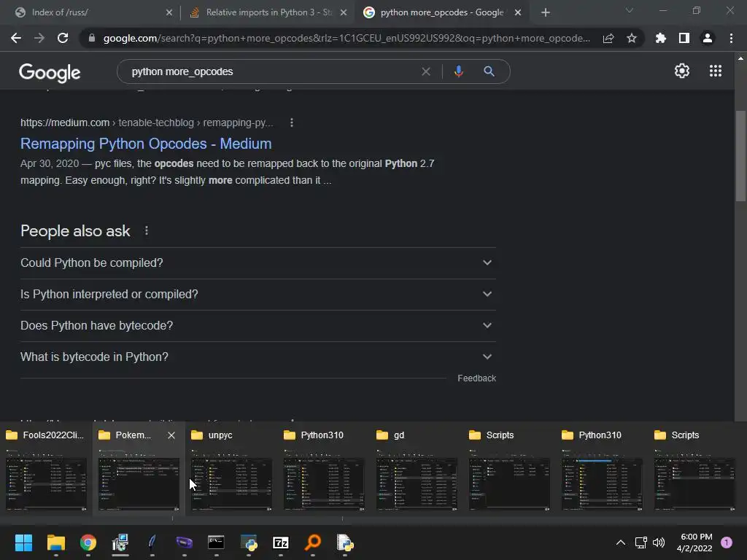Bookmark this page with the star

[x=632, y=38]
